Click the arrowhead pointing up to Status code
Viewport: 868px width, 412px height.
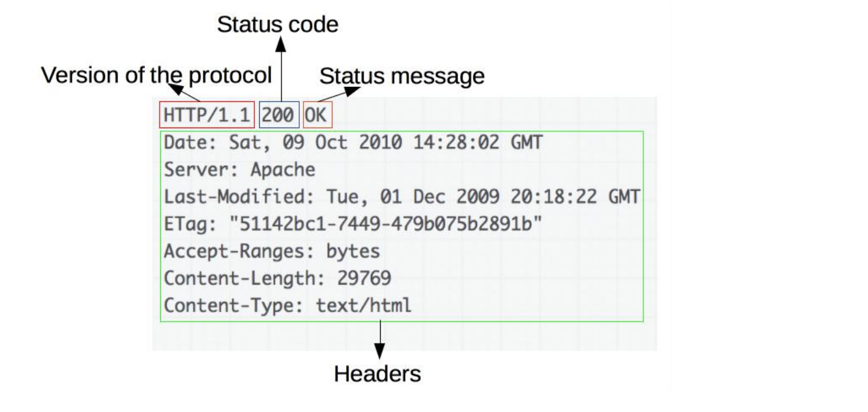(280, 43)
